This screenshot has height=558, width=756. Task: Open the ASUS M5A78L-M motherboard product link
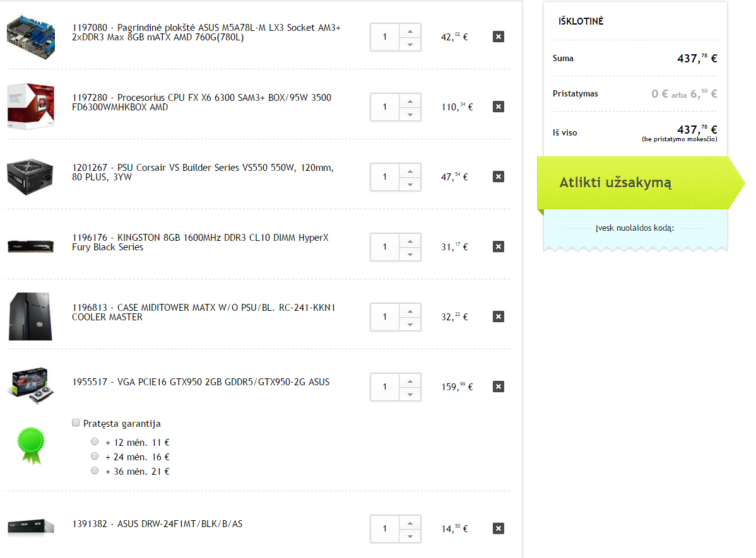[206, 32]
